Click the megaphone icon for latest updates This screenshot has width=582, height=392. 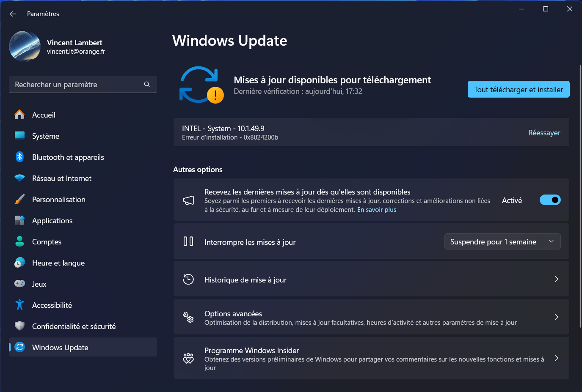tap(188, 200)
